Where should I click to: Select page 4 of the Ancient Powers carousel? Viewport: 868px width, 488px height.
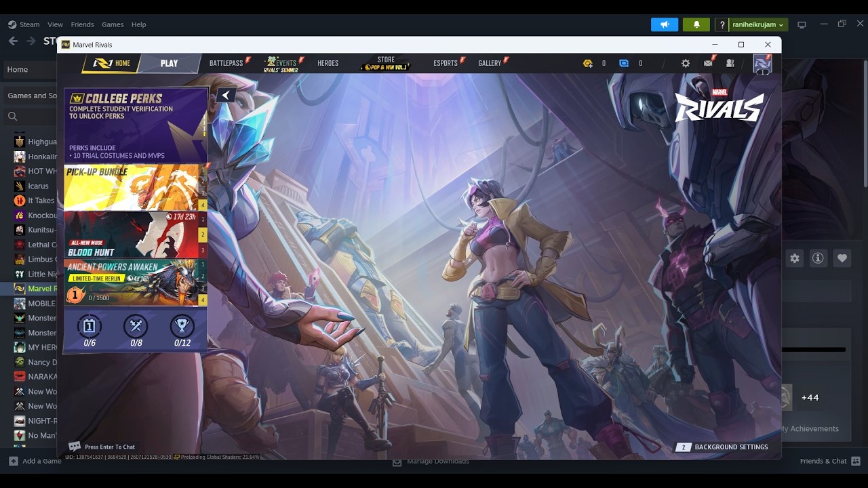(203, 300)
